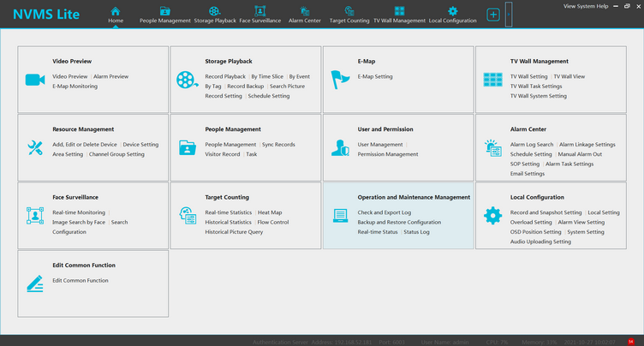Click the add tab plus button

[x=493, y=15]
